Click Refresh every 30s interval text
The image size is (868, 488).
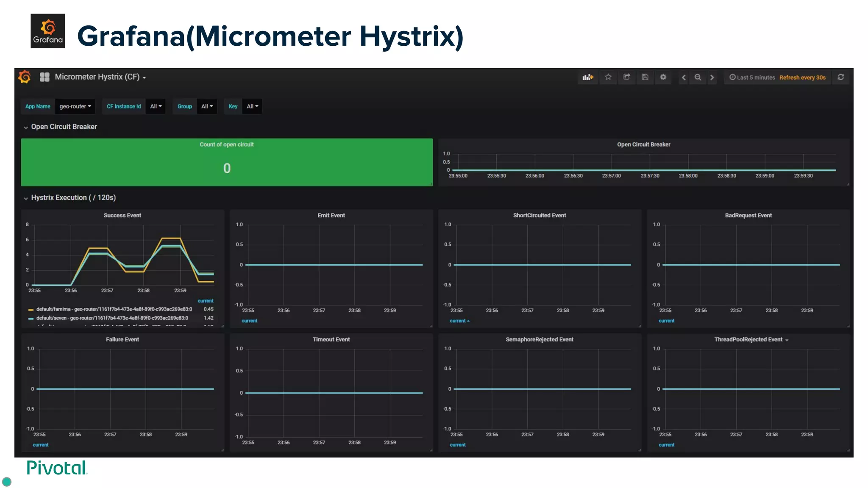pyautogui.click(x=802, y=78)
